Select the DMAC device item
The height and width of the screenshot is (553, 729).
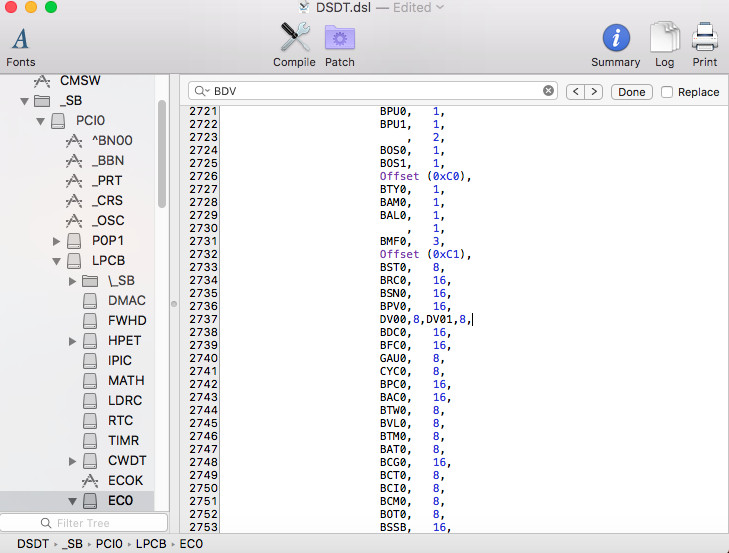[125, 301]
